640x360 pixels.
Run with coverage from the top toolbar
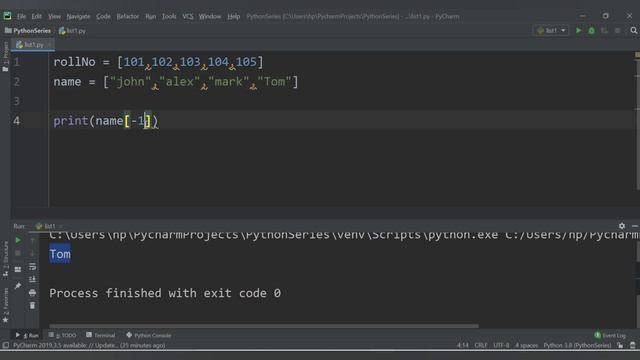click(x=604, y=31)
